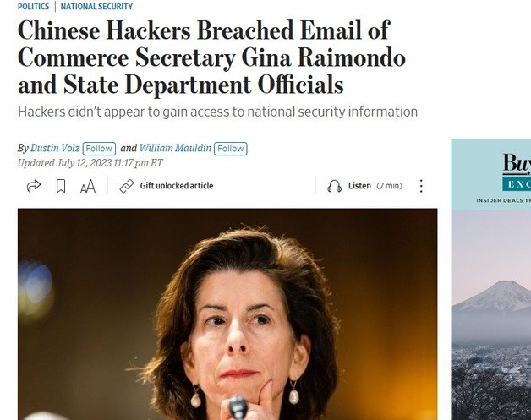Go to the National Security section

[96, 6]
